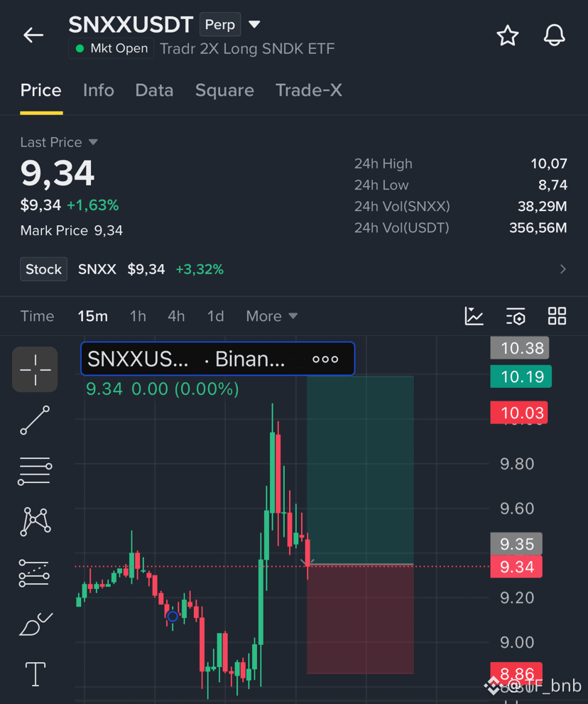The width and height of the screenshot is (588, 704).
Task: Click the 10.03 red price label
Action: (519, 413)
